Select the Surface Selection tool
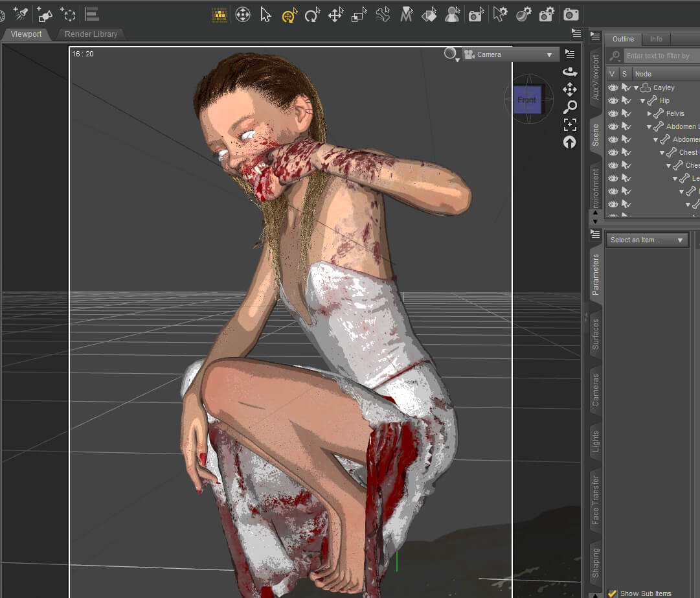 429,15
